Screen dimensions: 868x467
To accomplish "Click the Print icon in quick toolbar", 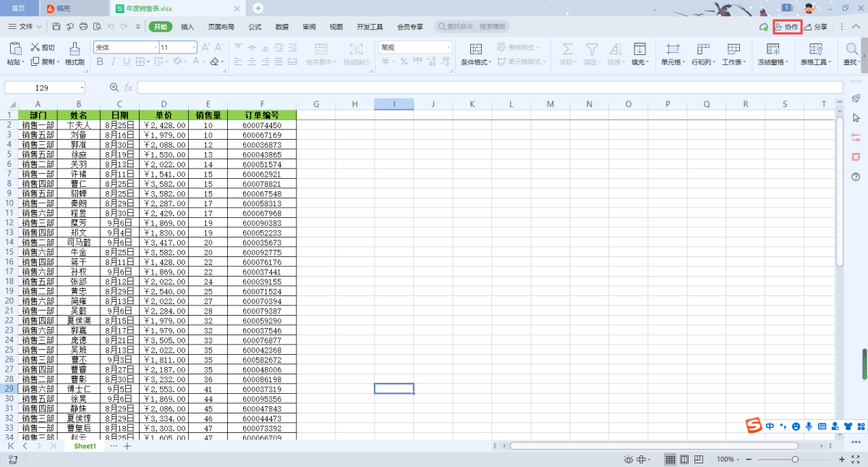I will [83, 27].
